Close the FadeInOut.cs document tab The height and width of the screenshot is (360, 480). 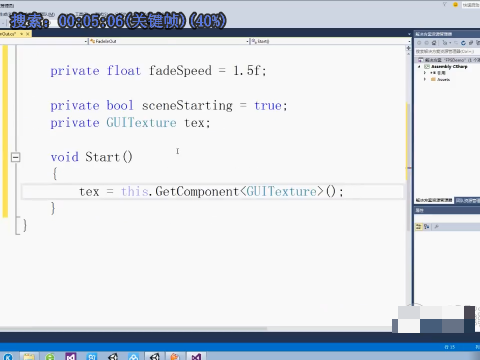(28, 34)
